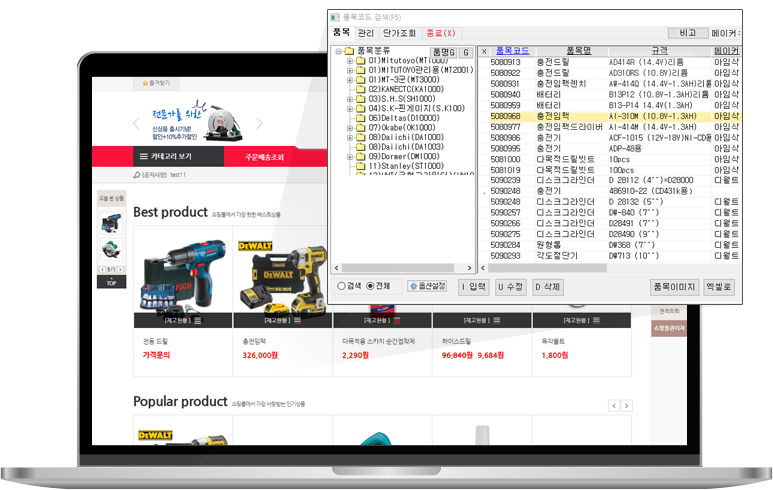Image resolution: width=773 pixels, height=490 pixels.
Task: Click Popular product previous arrow
Action: tap(614, 406)
